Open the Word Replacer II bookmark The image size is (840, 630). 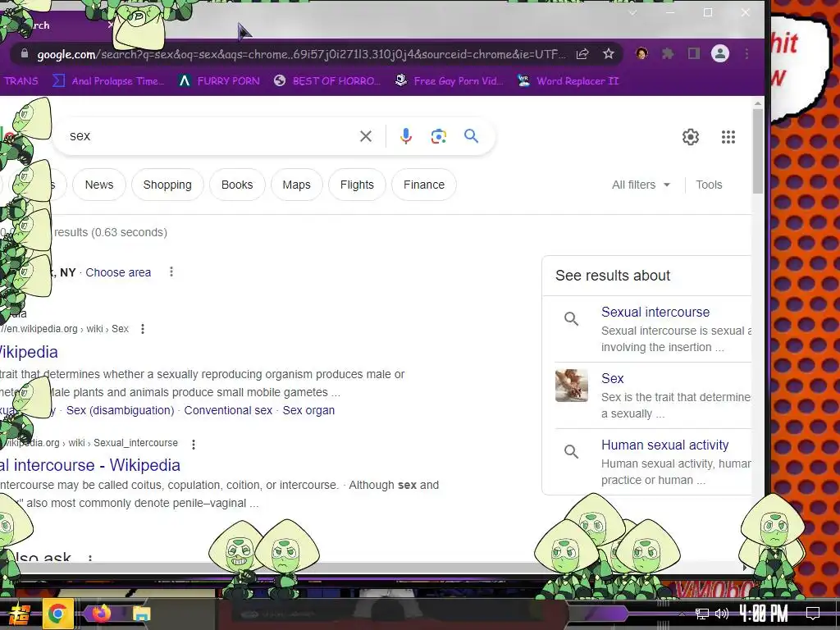tap(568, 81)
